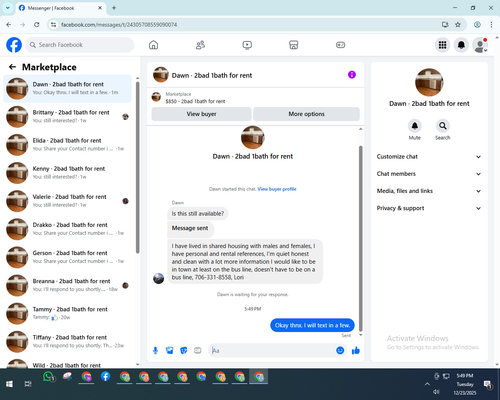Open the account profile avatar menu
Viewport: 500px width, 400px height.
(480, 45)
